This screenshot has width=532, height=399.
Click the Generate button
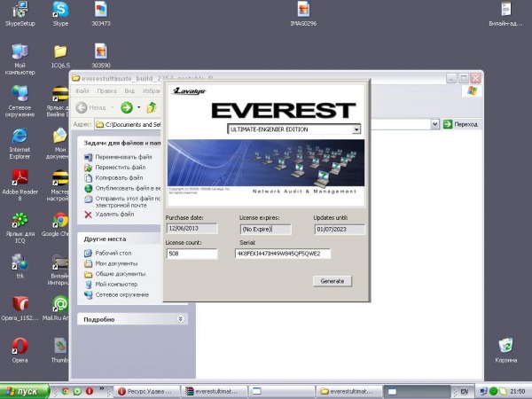[332, 281]
